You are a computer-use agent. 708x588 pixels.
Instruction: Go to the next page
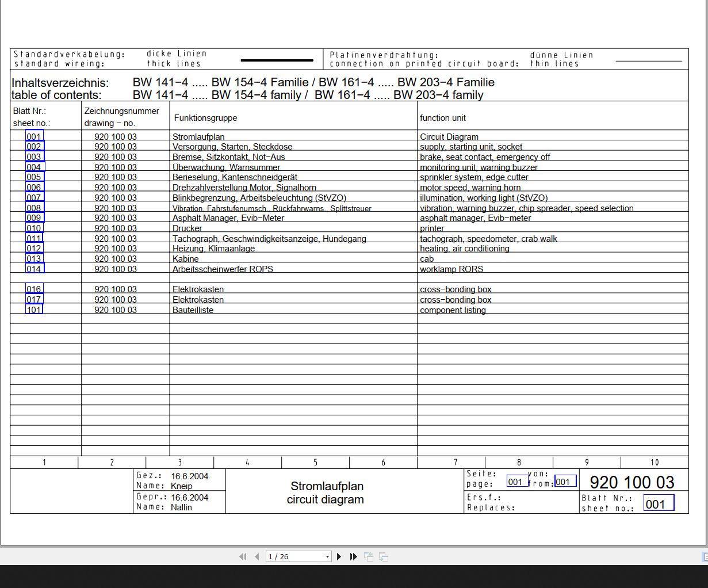point(339,556)
